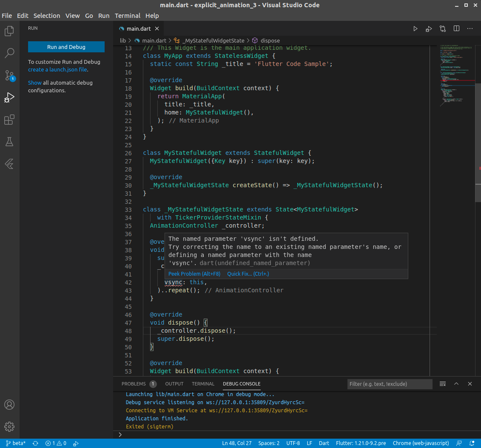Click the sync changes icon in status bar
This screenshot has width=481, height=448.
pyautogui.click(x=35, y=443)
